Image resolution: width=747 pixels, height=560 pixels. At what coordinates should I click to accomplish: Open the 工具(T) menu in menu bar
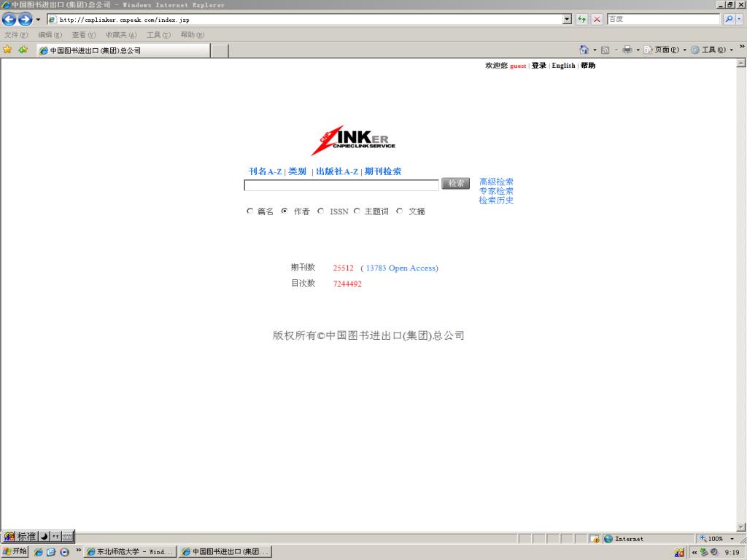click(x=158, y=35)
